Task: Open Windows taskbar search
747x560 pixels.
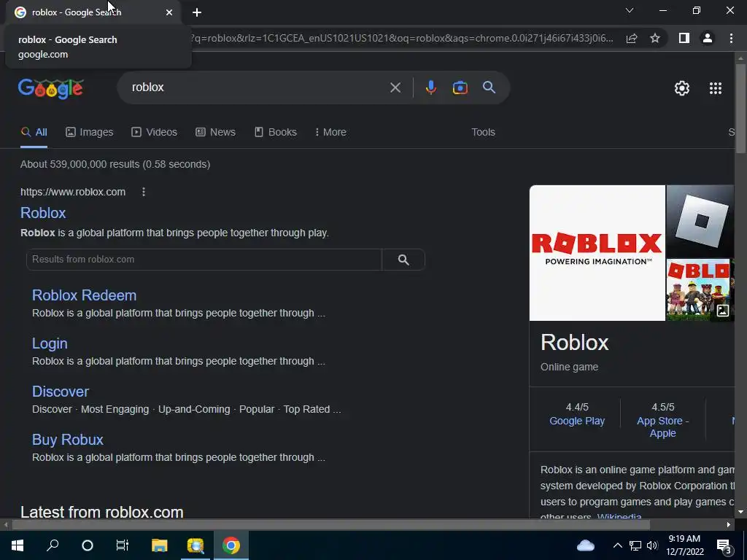Action: 53,545
